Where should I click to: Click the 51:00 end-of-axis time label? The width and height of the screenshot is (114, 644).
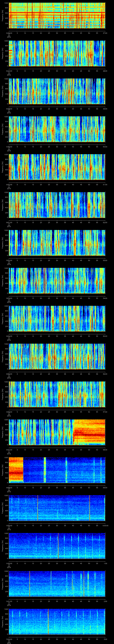point(105,184)
